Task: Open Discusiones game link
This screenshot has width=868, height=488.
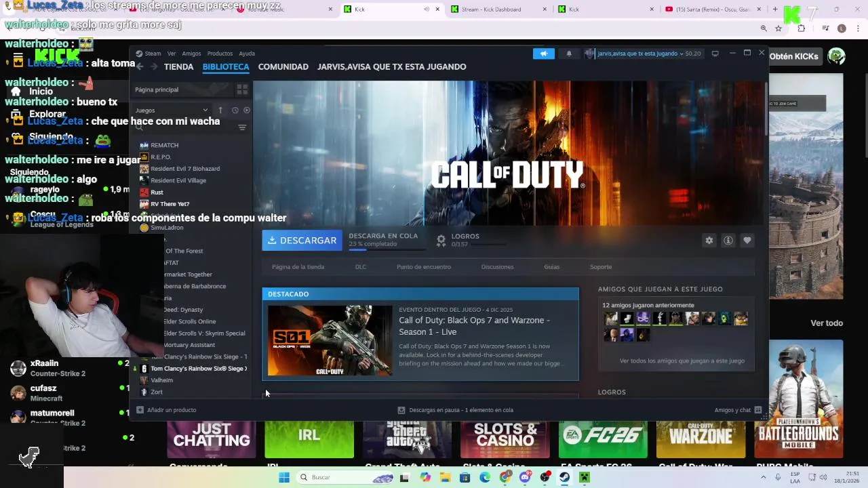Action: [498, 266]
